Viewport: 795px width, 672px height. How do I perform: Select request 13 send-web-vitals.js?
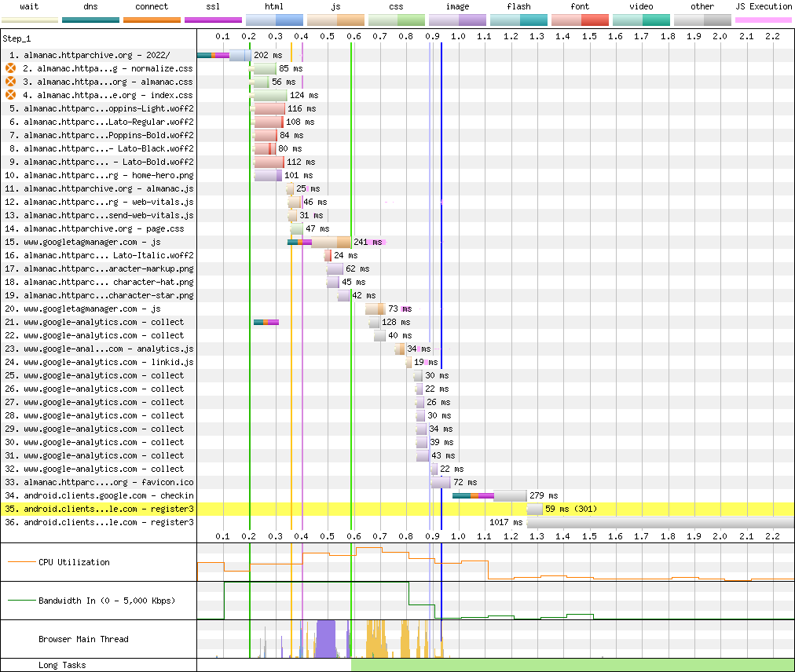99,215
